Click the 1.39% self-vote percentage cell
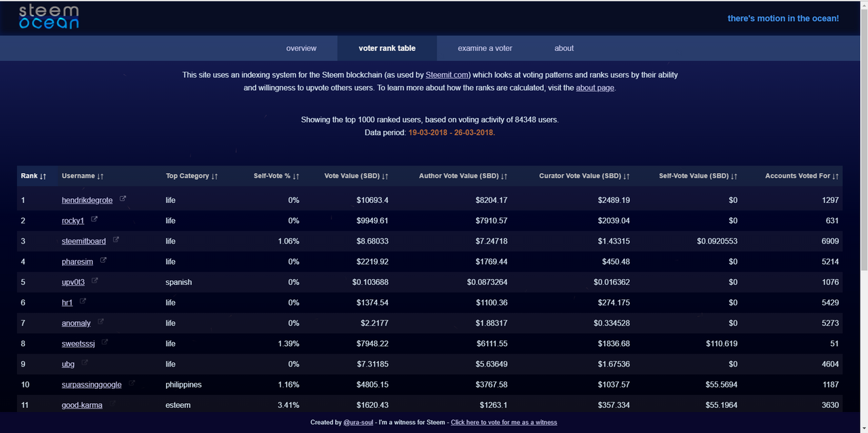The height and width of the screenshot is (433, 868). coord(288,343)
